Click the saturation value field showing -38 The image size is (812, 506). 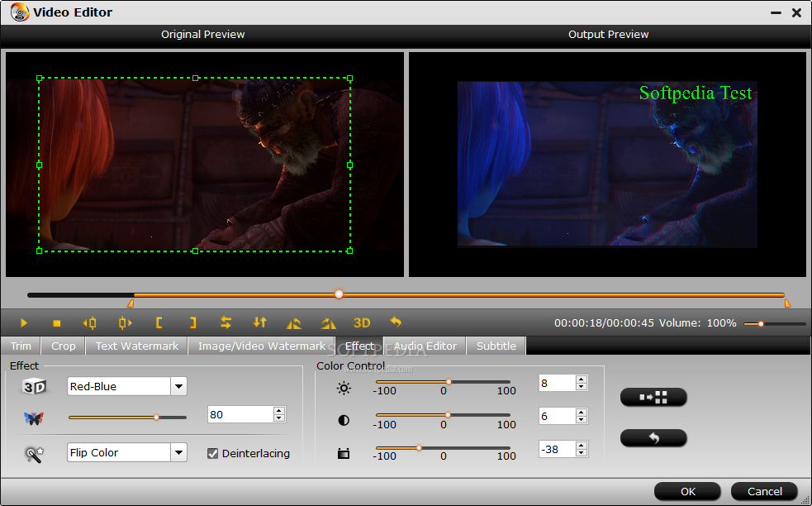click(x=558, y=449)
